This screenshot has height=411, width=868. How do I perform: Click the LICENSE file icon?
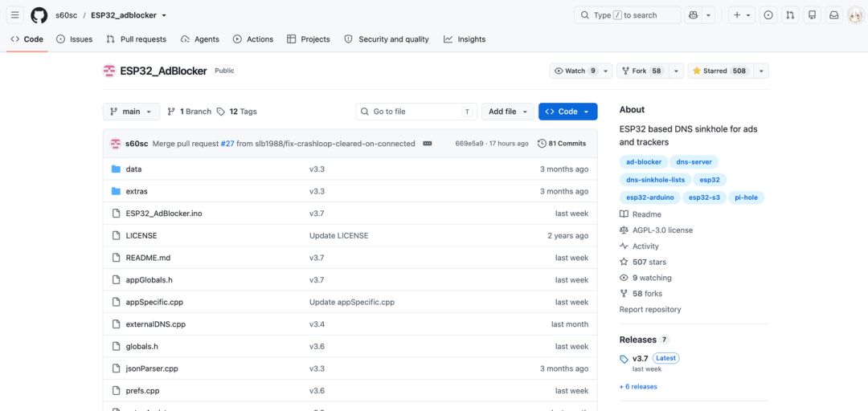[x=117, y=236]
